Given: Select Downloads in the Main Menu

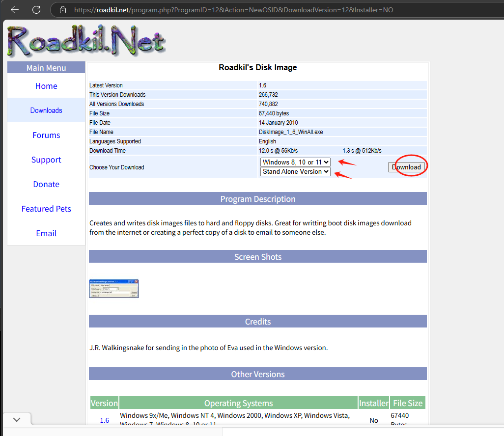Looking at the screenshot, I should coord(46,110).
